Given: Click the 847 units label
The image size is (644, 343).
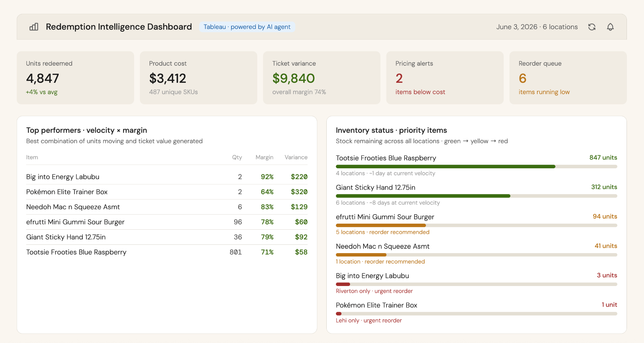Looking at the screenshot, I should click(603, 158).
